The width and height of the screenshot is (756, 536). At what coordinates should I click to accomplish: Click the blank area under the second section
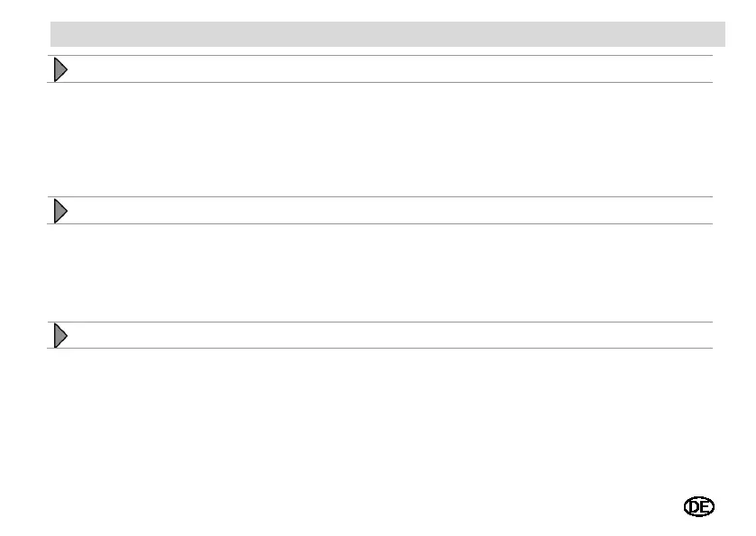(380, 272)
